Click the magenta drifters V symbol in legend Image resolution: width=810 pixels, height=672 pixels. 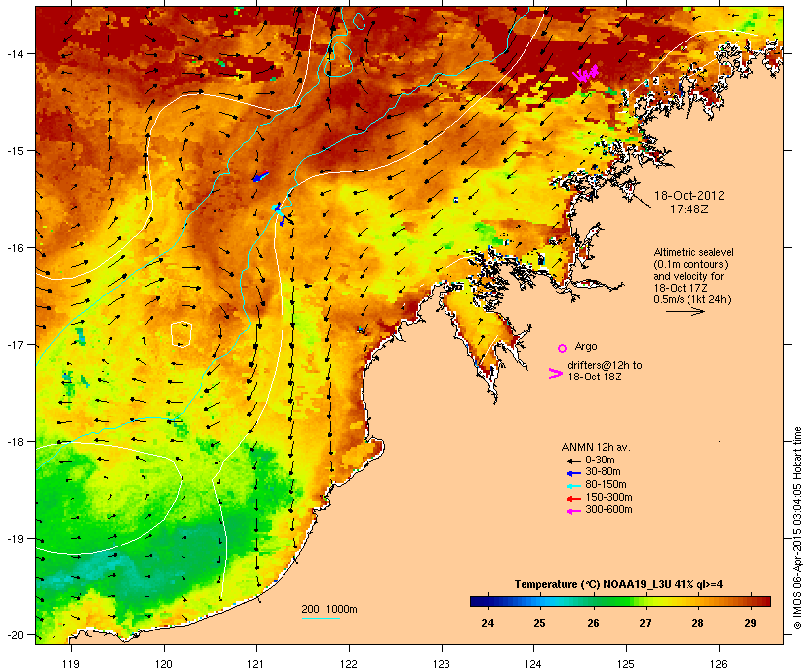tap(555, 374)
